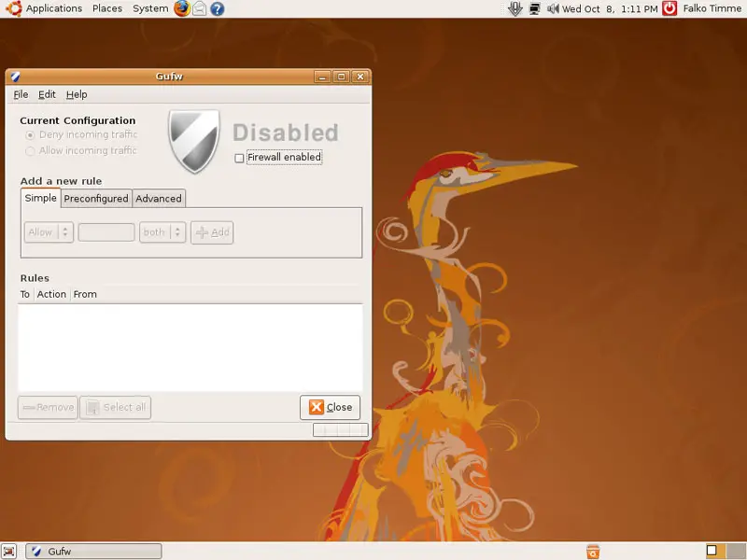Click the clock showing Wed Oct 8
The height and width of the screenshot is (560, 747).
click(x=610, y=8)
